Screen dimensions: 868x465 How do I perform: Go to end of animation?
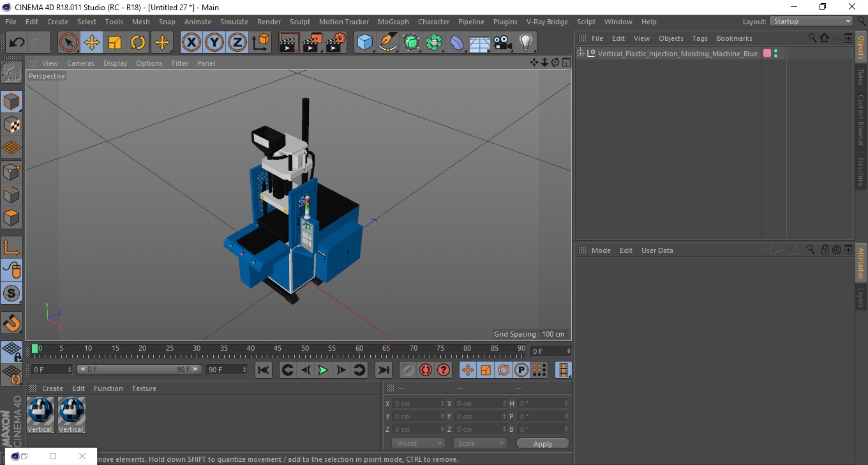[383, 370]
